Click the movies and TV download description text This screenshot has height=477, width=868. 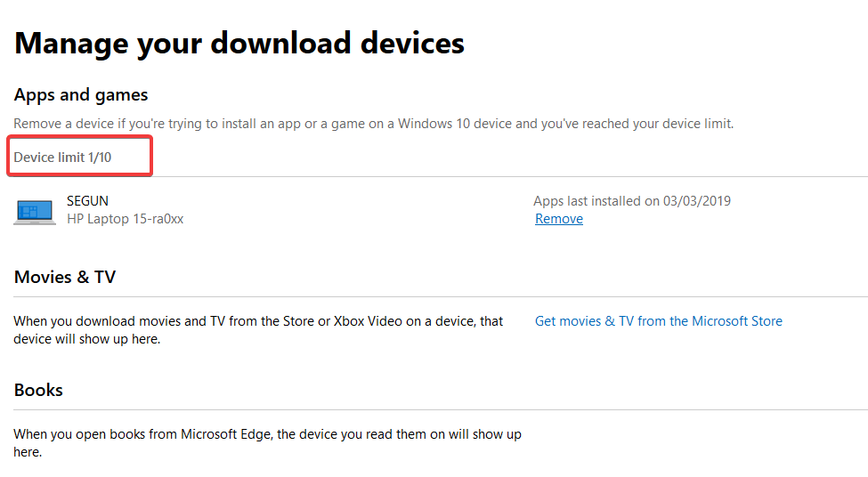click(258, 330)
